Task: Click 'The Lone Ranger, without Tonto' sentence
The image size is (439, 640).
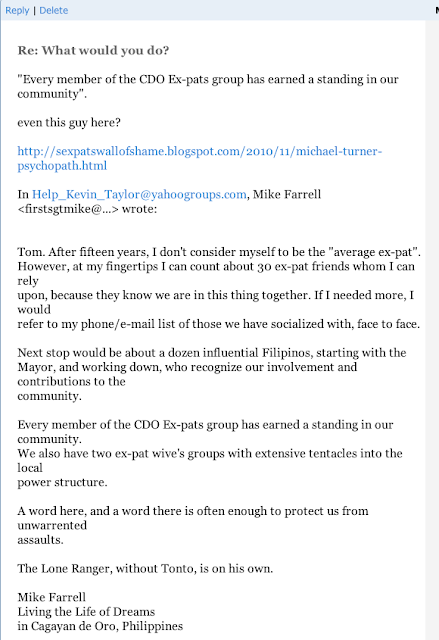Action: 145,569
